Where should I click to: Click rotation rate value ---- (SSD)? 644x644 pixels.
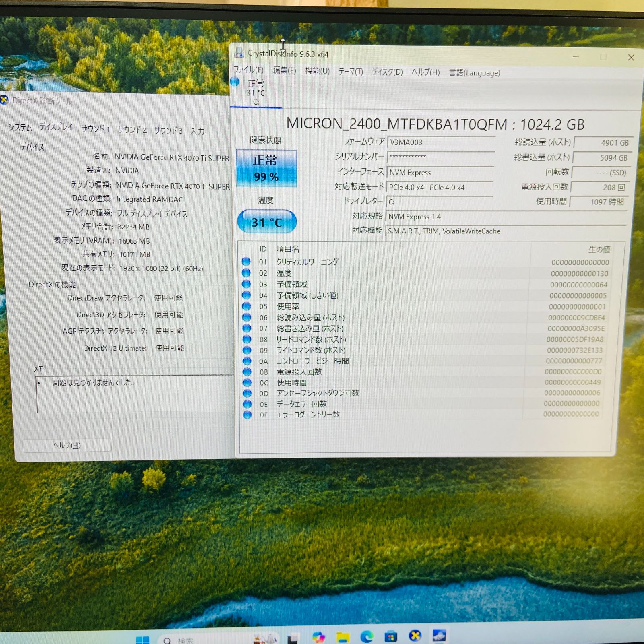(601, 173)
